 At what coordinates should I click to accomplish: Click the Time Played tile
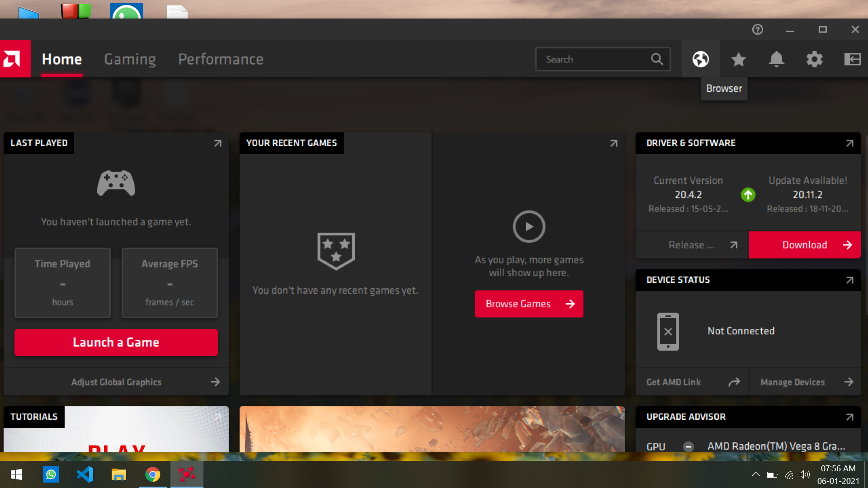(62, 283)
